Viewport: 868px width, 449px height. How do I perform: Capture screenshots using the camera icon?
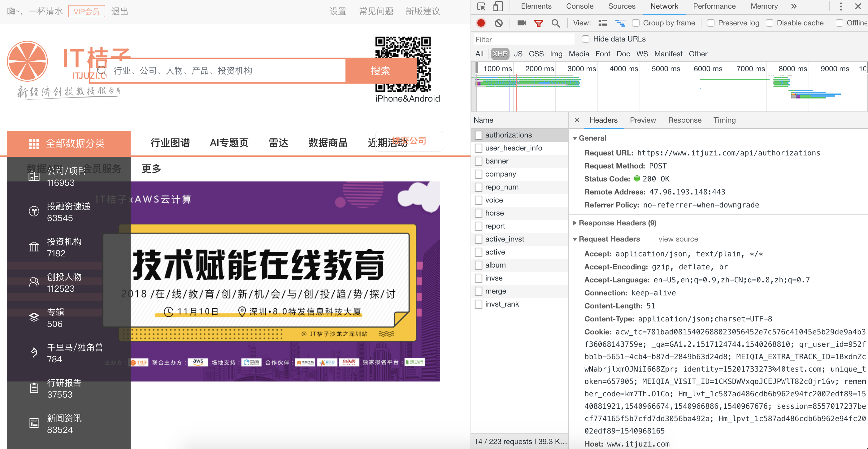pyautogui.click(x=521, y=23)
